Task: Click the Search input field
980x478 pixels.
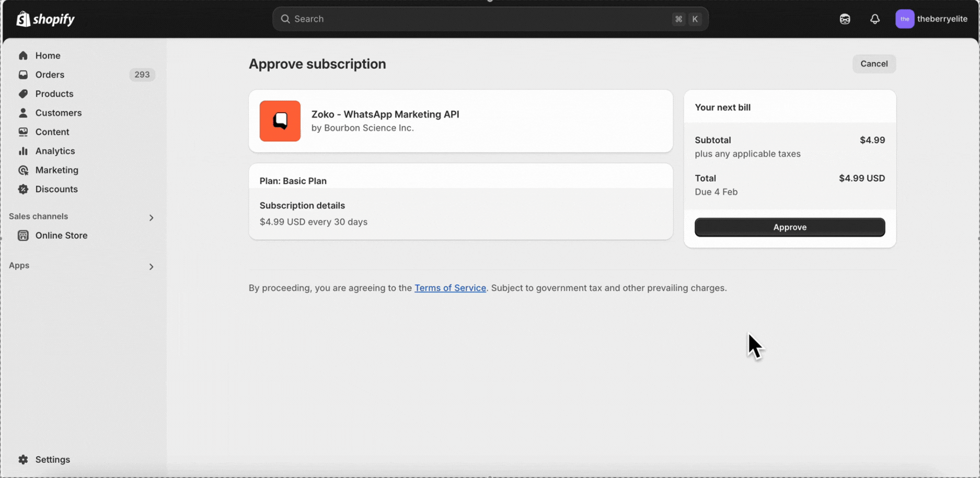Action: (490, 19)
